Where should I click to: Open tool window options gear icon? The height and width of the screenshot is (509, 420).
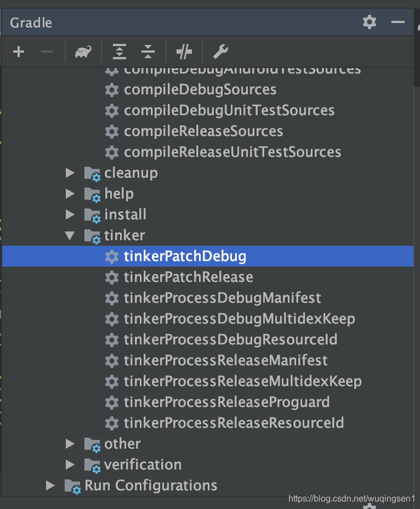[x=369, y=22]
